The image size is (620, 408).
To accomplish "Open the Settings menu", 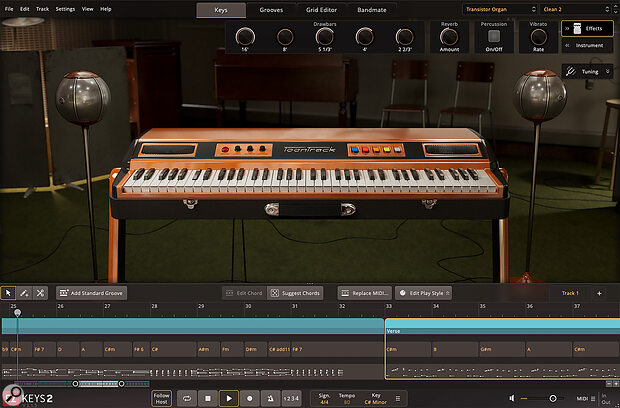I will point(65,9).
